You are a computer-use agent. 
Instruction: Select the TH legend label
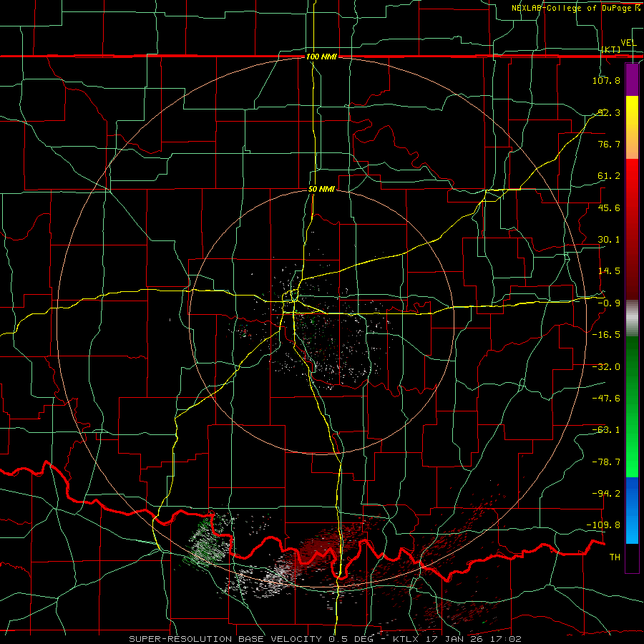(615, 557)
